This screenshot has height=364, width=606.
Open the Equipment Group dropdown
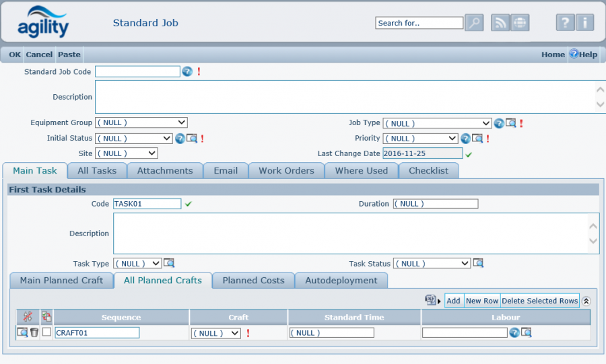tap(141, 123)
